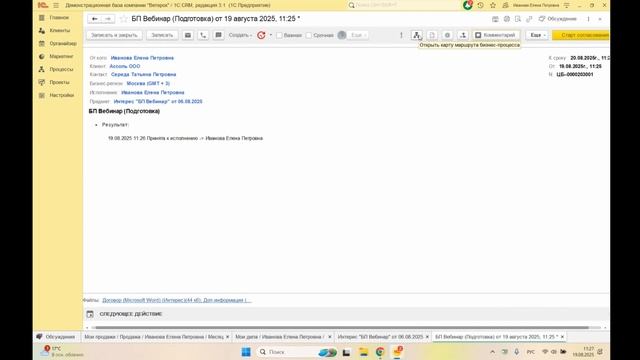Click the link chain icon in header row
This screenshot has width=640, height=360.
tap(529, 19)
